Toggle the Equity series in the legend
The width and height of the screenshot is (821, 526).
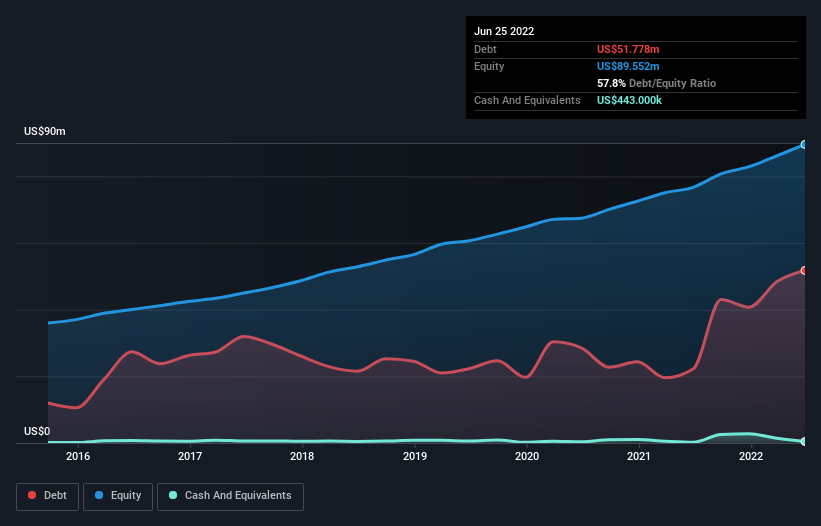click(x=118, y=496)
